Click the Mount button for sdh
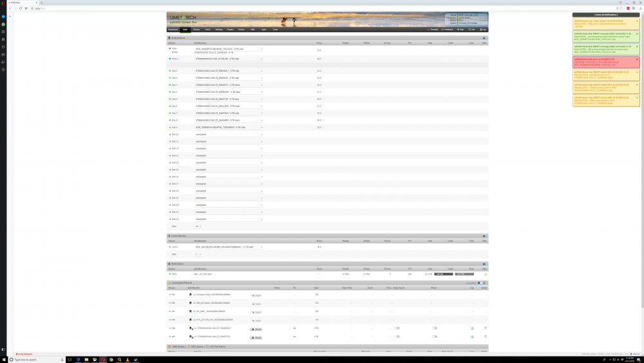The height and width of the screenshot is (363, 644). [x=256, y=337]
